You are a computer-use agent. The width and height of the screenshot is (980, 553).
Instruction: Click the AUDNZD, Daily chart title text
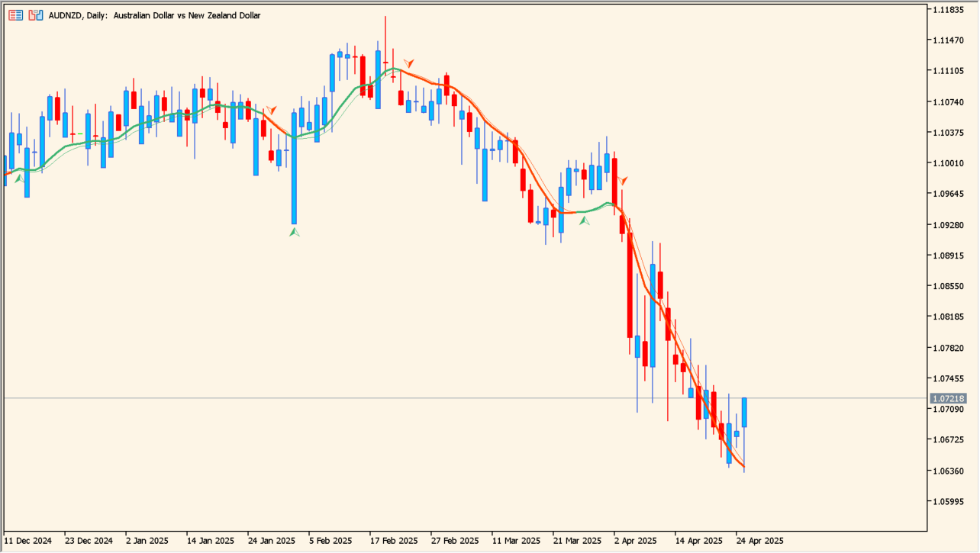[155, 15]
